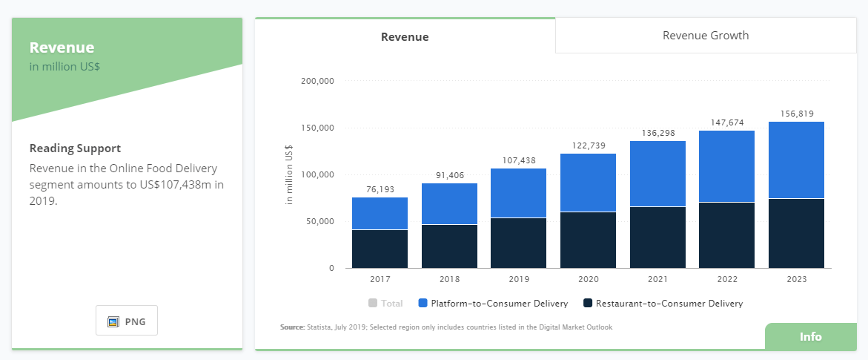Click the Reading Support heading
This screenshot has width=868, height=360.
76,148
